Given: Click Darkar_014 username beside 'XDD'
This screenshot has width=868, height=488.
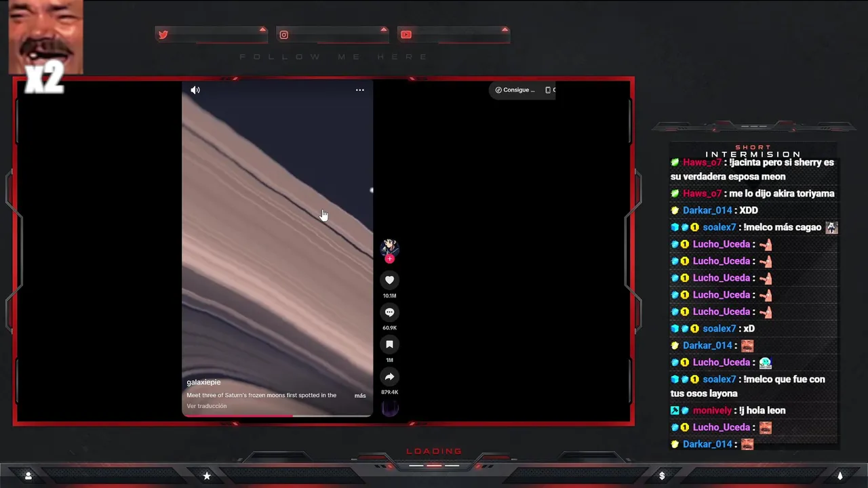Looking at the screenshot, I should (707, 211).
